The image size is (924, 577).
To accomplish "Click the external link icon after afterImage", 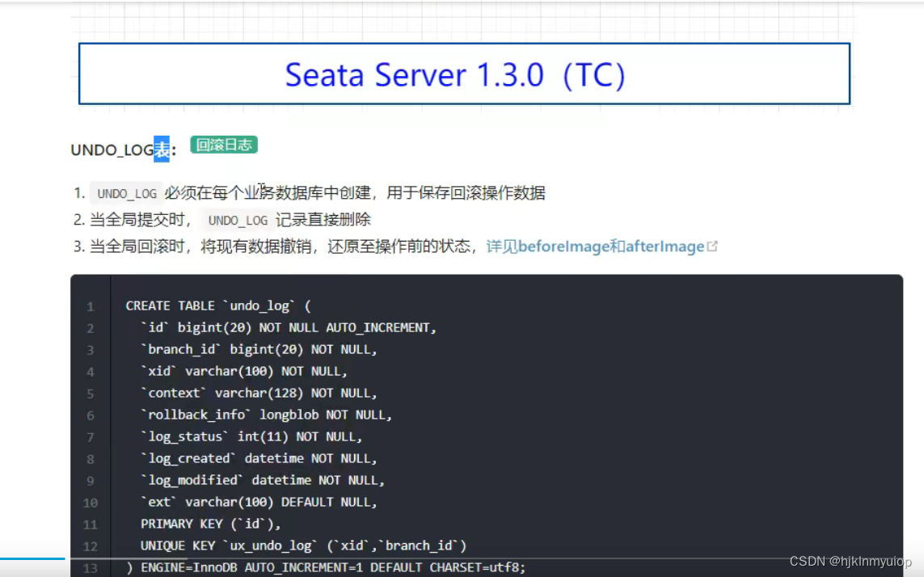I will tap(712, 246).
